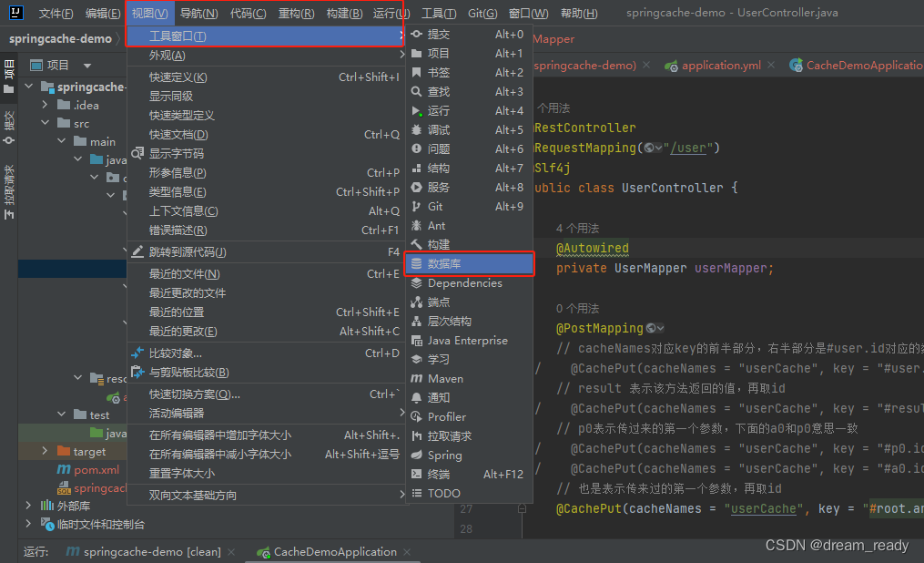The width and height of the screenshot is (924, 563).
Task: Open the 通知 notifications tool window
Action: click(469, 398)
